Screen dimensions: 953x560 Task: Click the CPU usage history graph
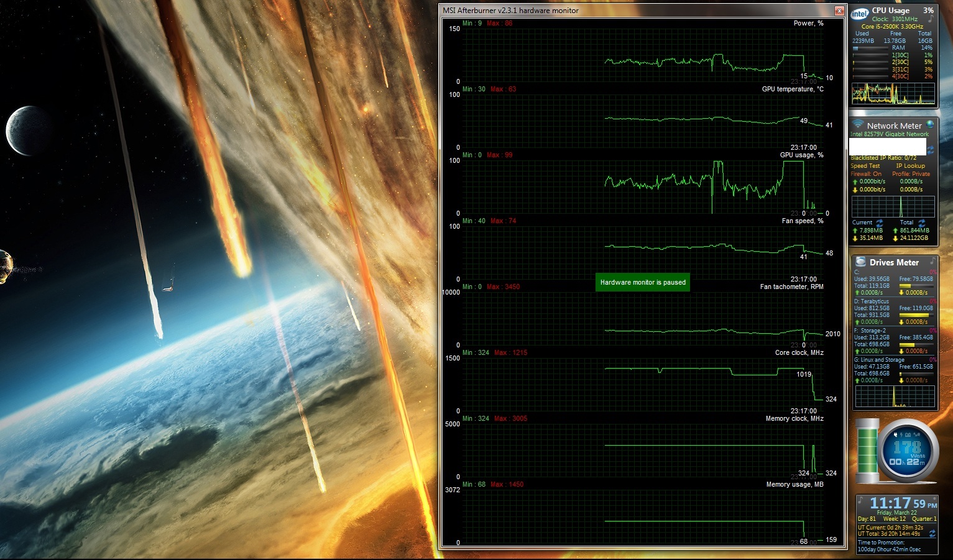coord(893,93)
